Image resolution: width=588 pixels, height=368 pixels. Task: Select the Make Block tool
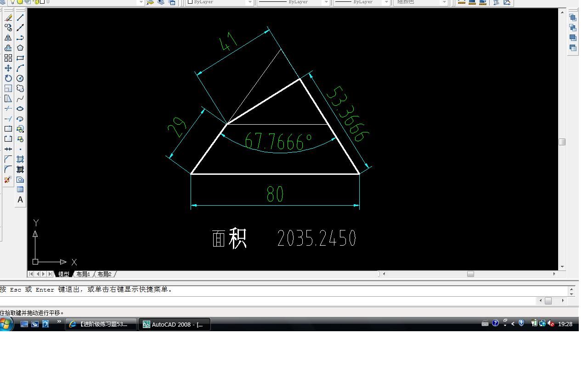click(x=20, y=139)
